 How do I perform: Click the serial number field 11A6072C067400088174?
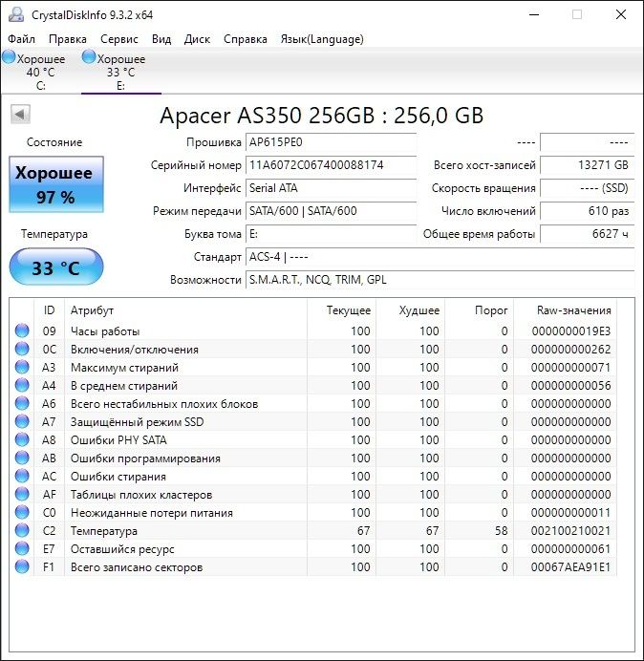pyautogui.click(x=331, y=165)
